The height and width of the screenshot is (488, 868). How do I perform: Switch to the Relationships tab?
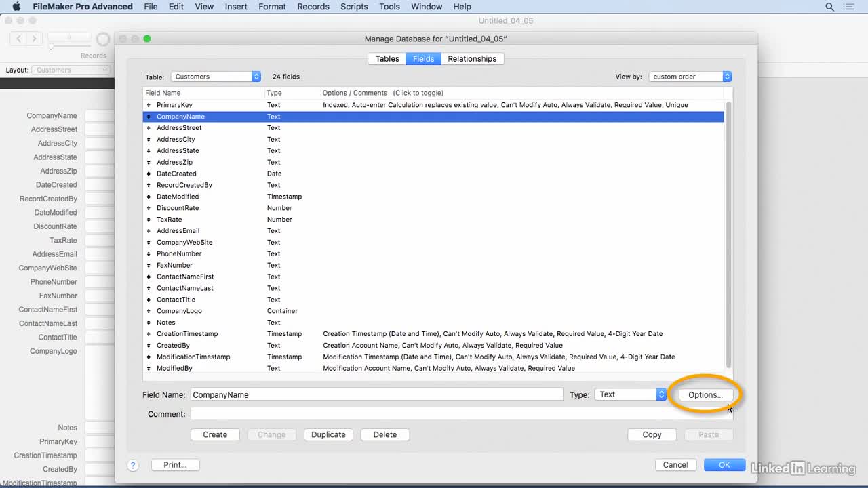472,59
